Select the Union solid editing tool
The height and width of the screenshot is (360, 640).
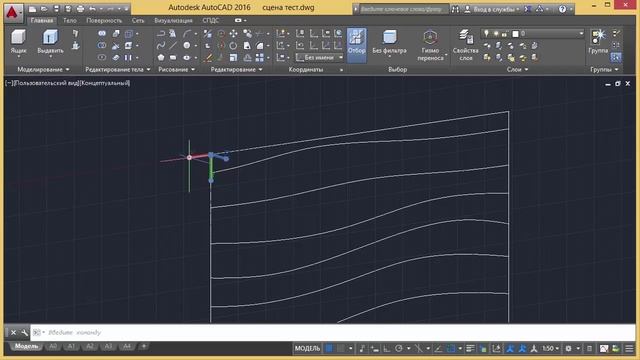click(x=102, y=33)
